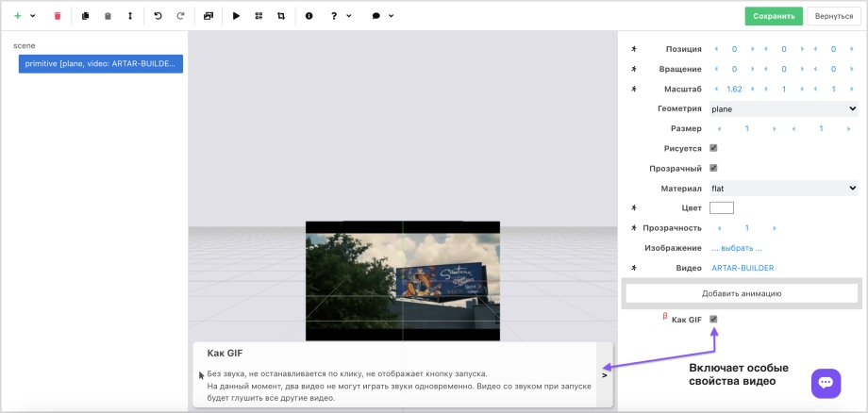Open the Материал dropdown
868x413 pixels.
pyautogui.click(x=782, y=188)
